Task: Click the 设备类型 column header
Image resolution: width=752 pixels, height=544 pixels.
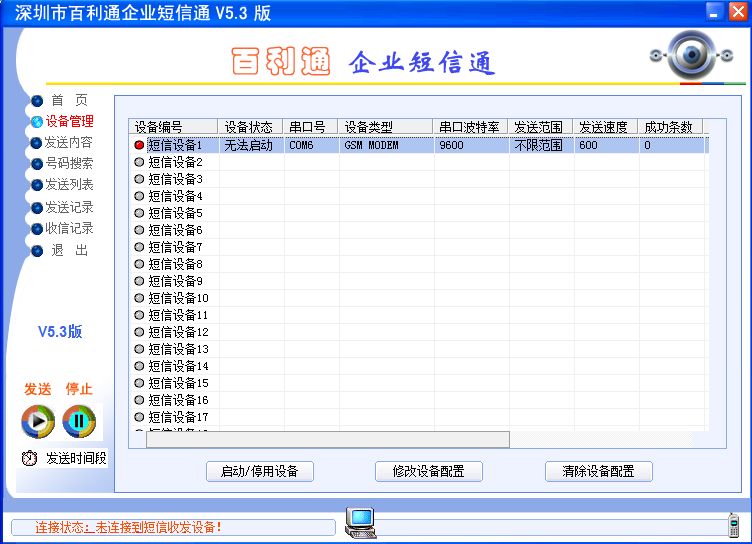Action: pyautogui.click(x=386, y=127)
